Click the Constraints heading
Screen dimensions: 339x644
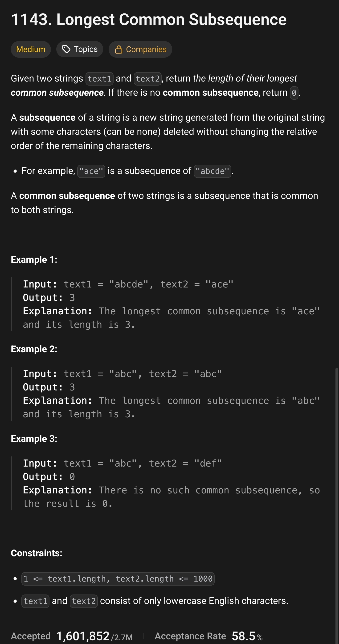(x=37, y=553)
